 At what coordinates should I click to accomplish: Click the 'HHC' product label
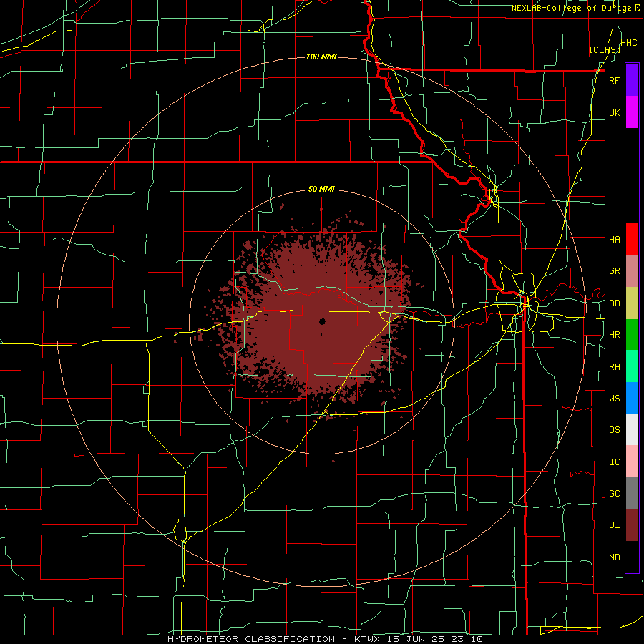coord(628,43)
